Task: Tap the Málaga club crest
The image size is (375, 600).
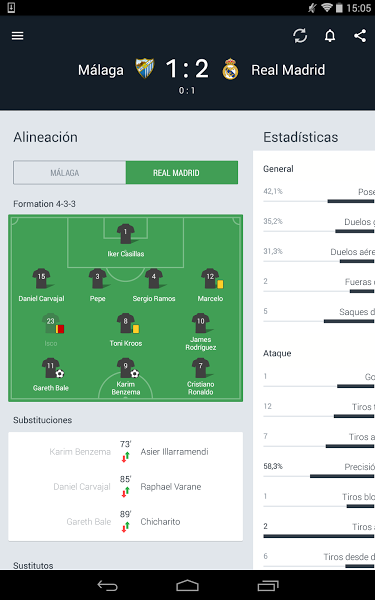Action: (x=145, y=69)
